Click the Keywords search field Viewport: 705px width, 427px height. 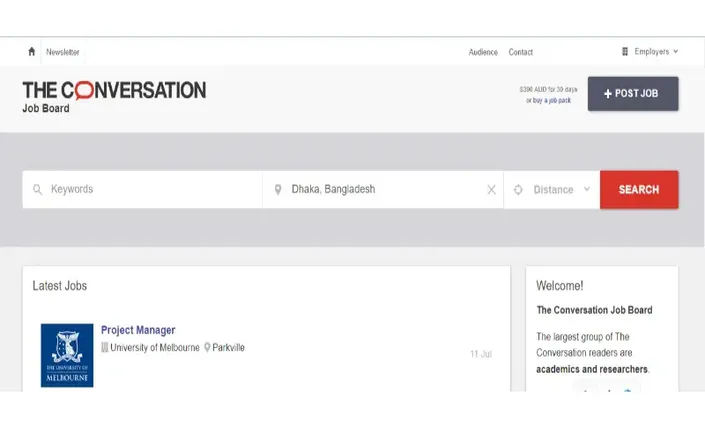pos(143,189)
